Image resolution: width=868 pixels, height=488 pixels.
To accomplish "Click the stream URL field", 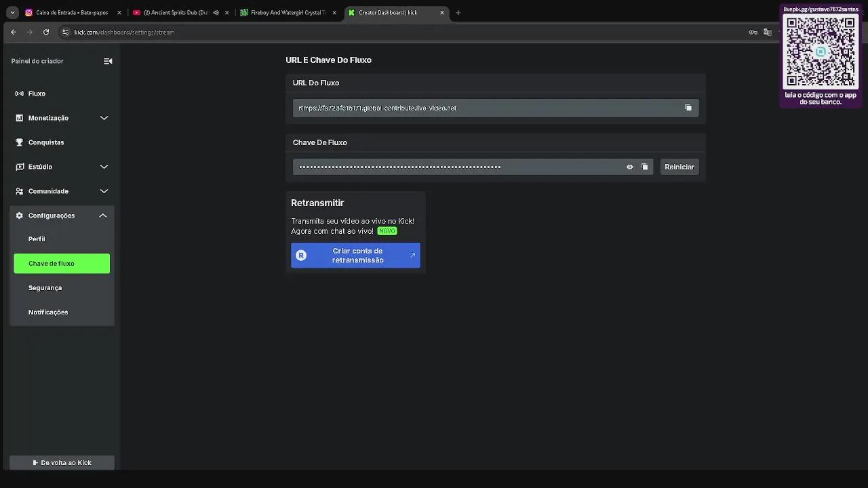I will (x=496, y=108).
